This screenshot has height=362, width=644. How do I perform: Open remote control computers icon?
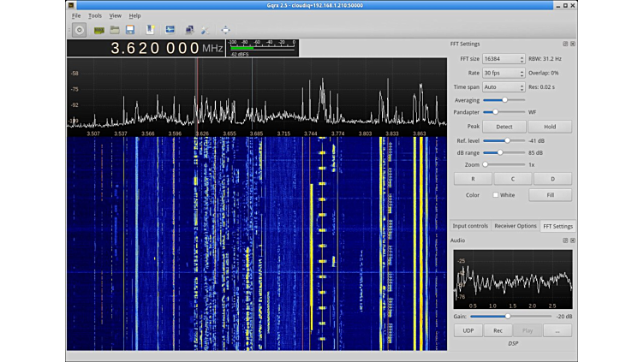point(189,30)
